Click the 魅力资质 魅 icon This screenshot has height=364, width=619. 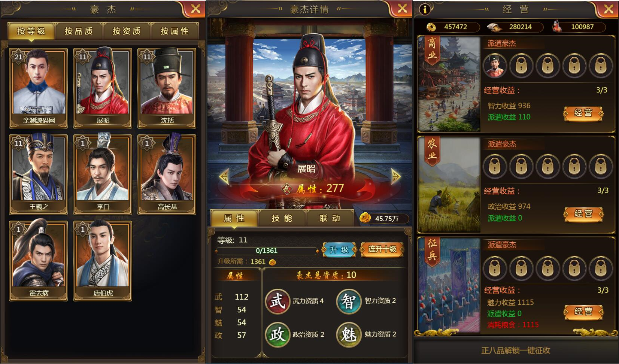(349, 334)
